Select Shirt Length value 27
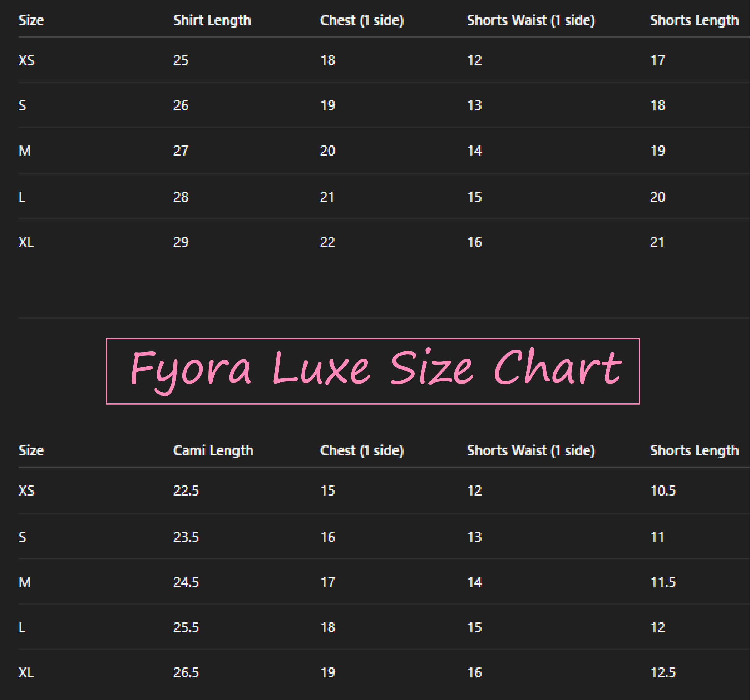Screen dimensions: 750x700 coord(181,151)
